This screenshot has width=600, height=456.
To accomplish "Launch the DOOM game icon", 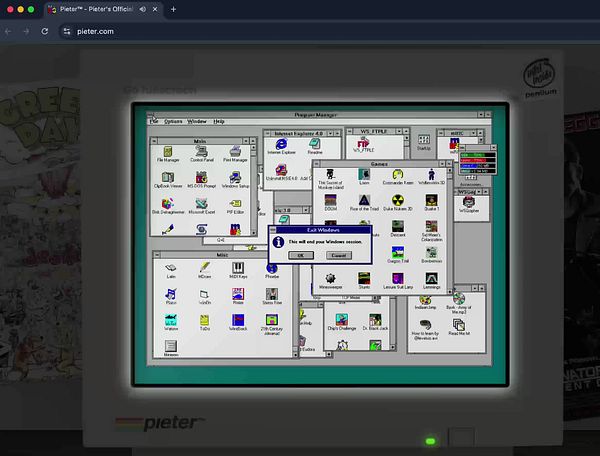I will [x=330, y=203].
